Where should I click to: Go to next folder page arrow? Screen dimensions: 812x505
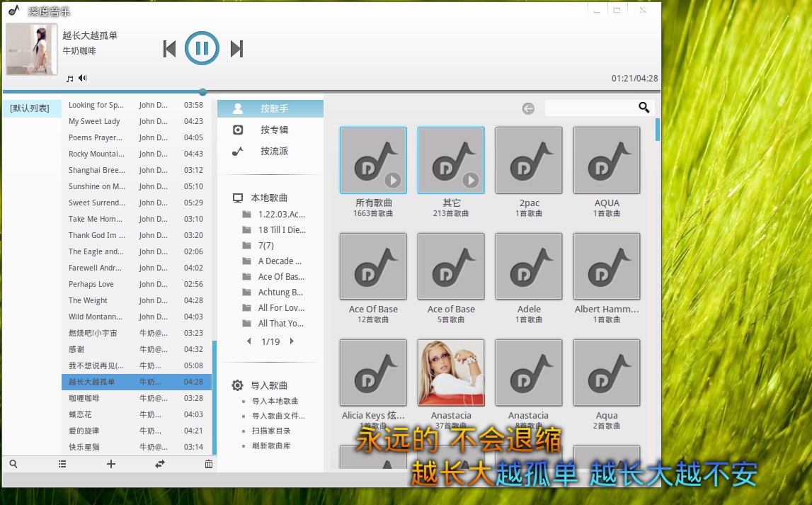tap(292, 341)
